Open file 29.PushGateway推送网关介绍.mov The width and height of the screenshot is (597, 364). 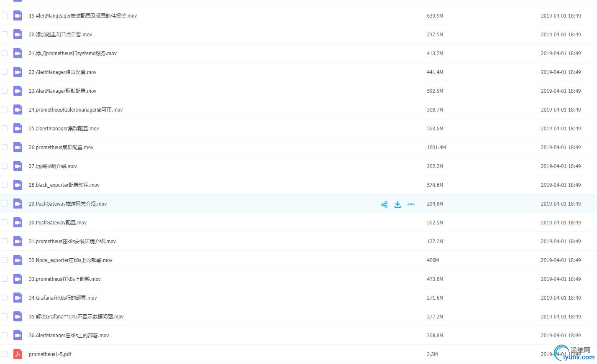(x=68, y=204)
